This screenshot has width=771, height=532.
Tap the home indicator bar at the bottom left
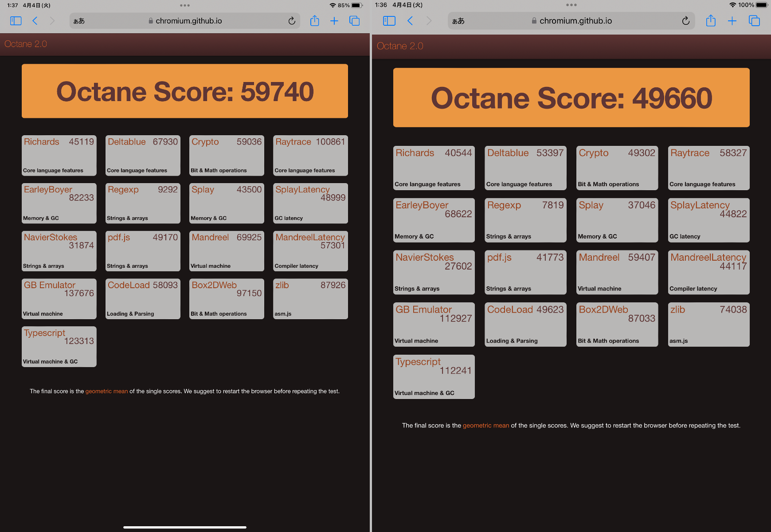click(185, 527)
